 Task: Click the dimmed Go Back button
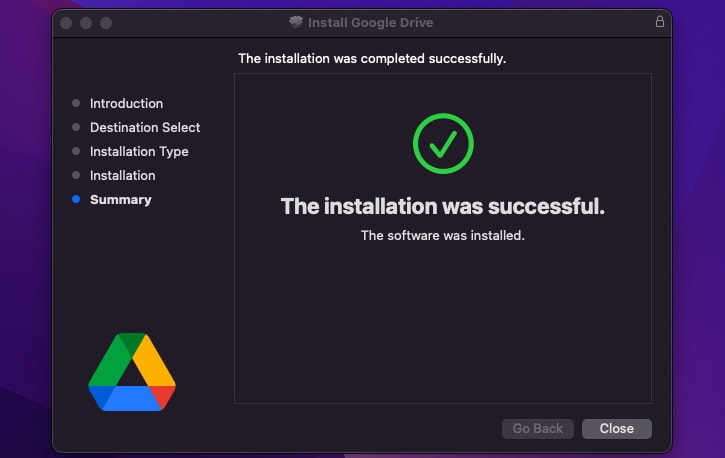click(538, 429)
